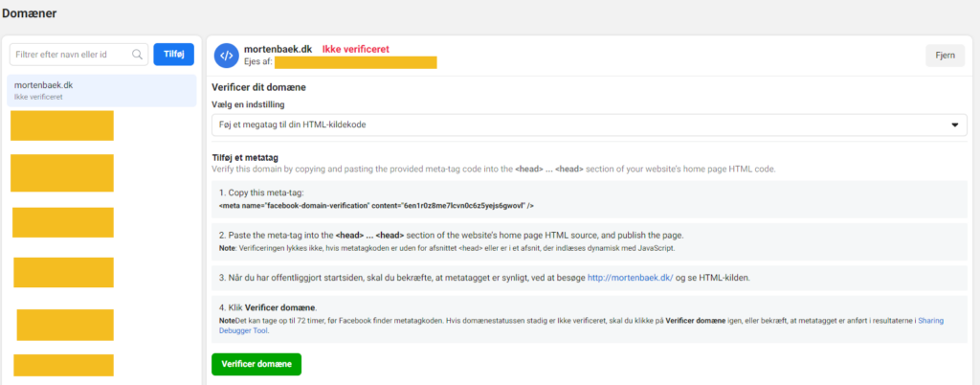This screenshot has width=980, height=385.
Task: Click the 'Domæner' page title
Action: 30,13
